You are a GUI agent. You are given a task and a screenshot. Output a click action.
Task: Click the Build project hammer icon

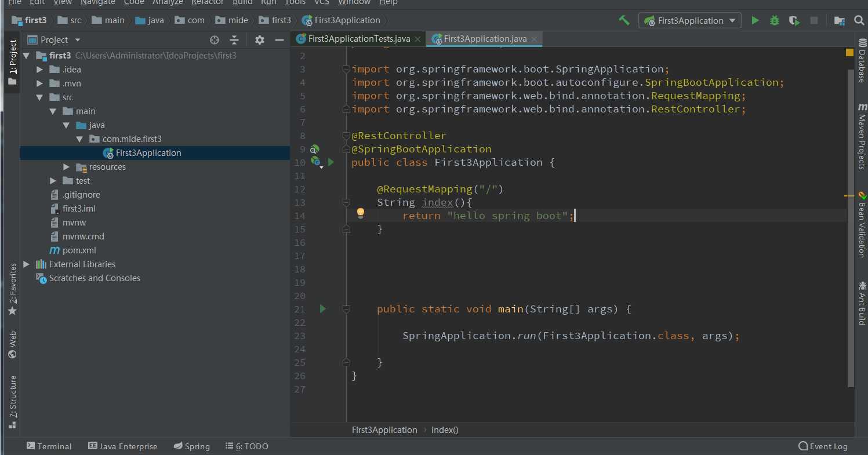point(624,20)
